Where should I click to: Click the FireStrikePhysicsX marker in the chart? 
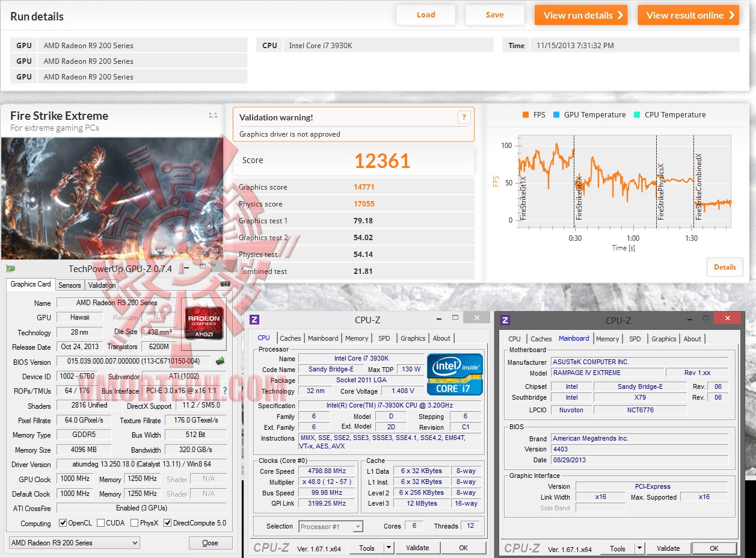pyautogui.click(x=661, y=191)
